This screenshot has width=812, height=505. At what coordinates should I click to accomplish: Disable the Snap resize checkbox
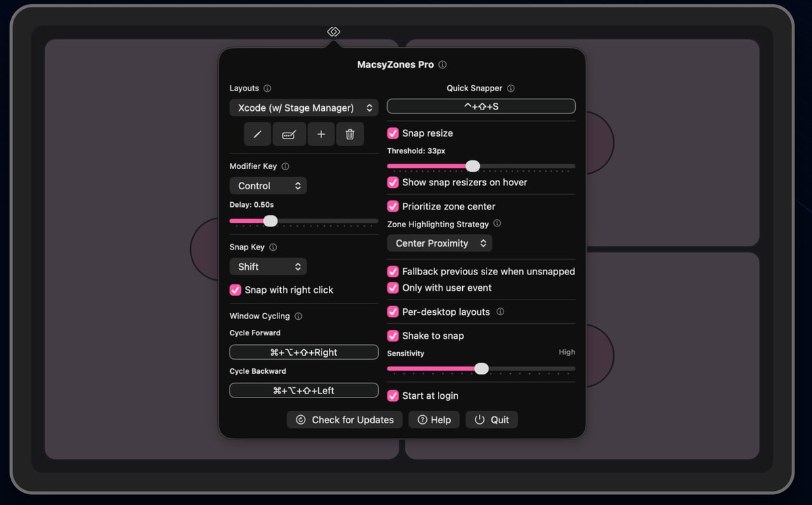point(392,133)
